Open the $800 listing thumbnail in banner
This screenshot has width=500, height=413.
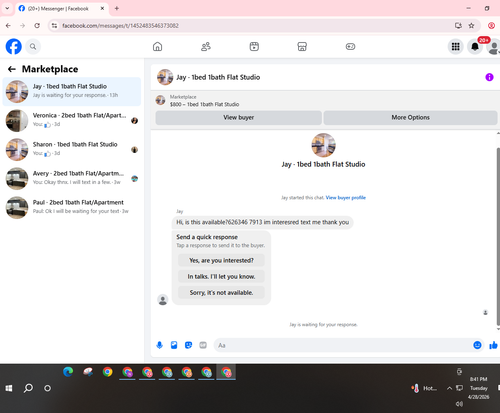pos(160,100)
